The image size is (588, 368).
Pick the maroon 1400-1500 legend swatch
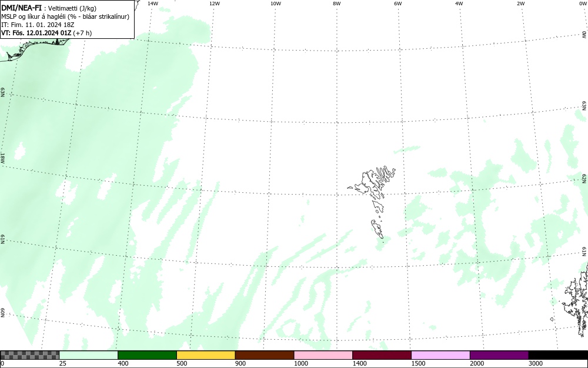coord(382,355)
